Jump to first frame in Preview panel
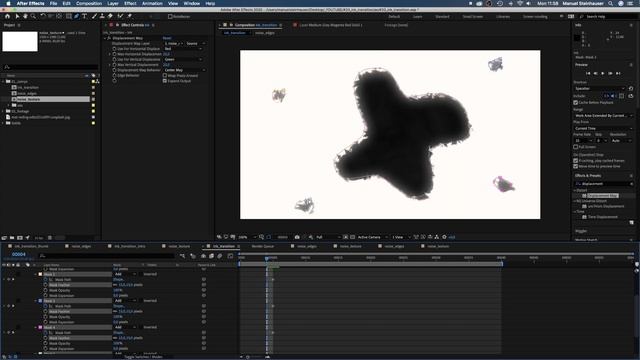 (x=588, y=73)
